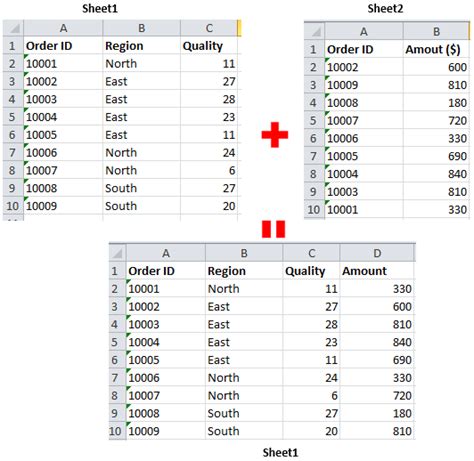Click amount 180 cell in merged table
Screen dimensions: 474x461
[377, 413]
